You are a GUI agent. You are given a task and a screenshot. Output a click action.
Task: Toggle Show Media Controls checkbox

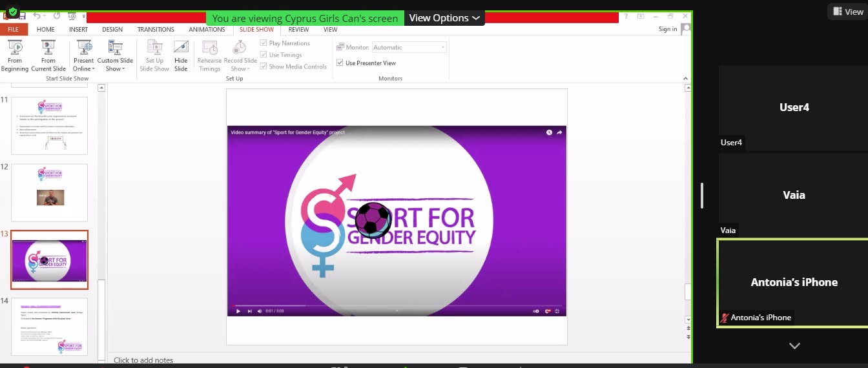point(263,66)
